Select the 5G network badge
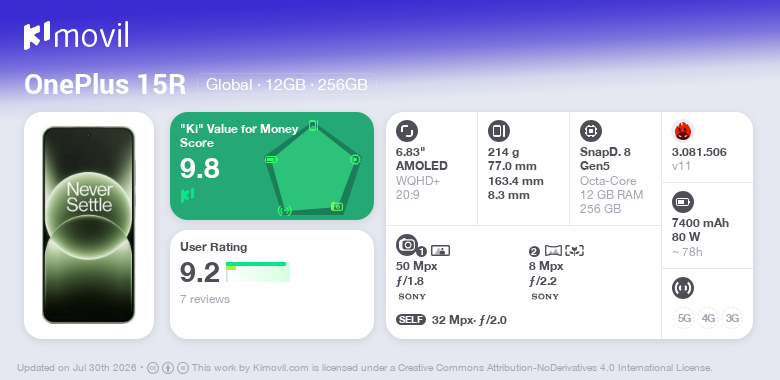Screen dimensions: 780x380 pyautogui.click(x=684, y=318)
